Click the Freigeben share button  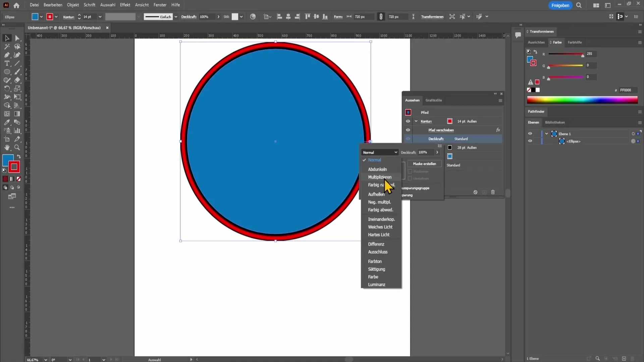coord(560,5)
